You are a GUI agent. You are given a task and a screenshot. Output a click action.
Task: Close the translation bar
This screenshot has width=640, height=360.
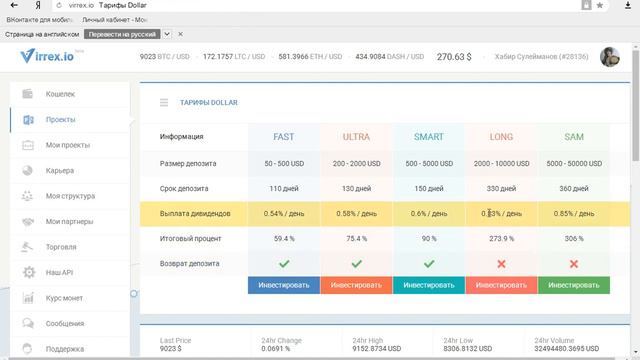[x=180, y=34]
